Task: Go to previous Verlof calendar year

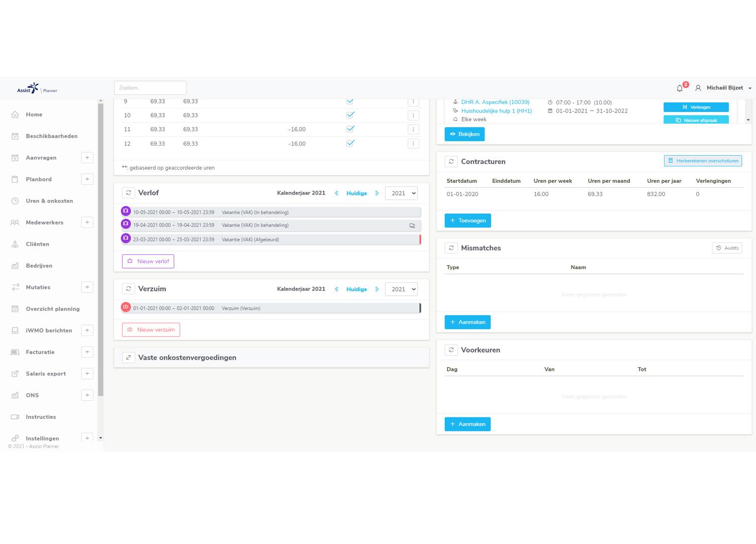Action: click(336, 193)
